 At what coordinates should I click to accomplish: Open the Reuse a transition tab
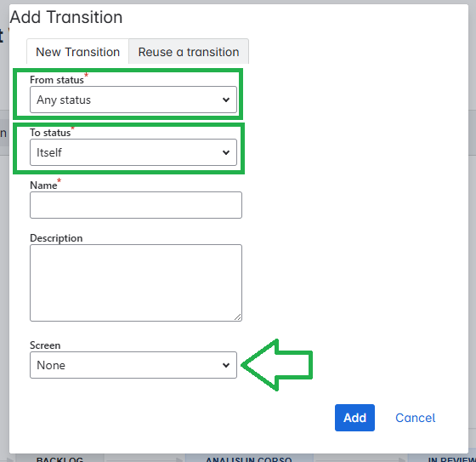[189, 52]
